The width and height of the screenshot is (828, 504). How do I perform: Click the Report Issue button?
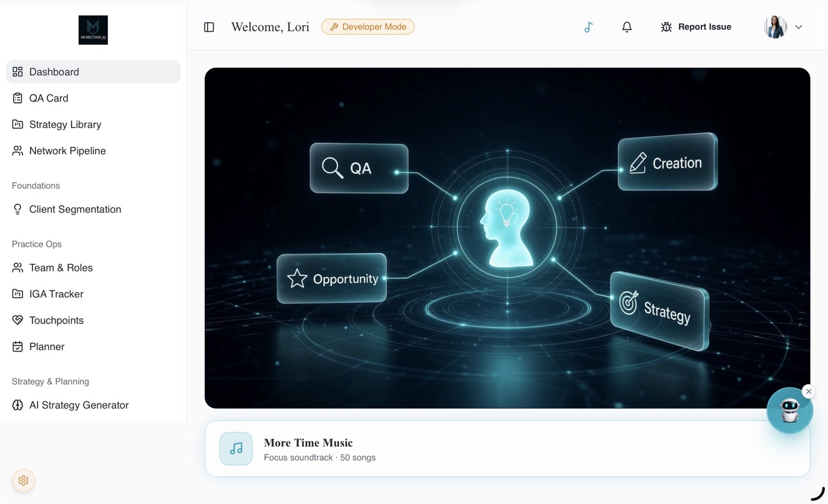(696, 27)
